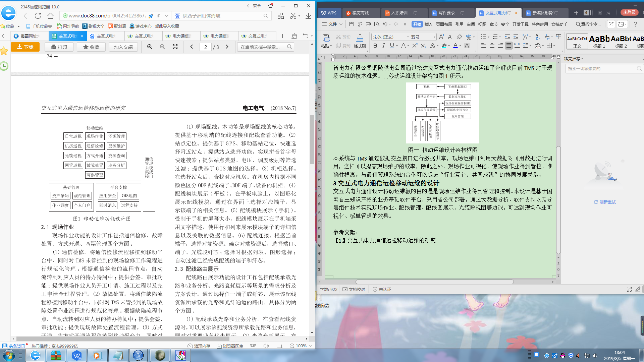
Task: Toggle underline formatting in WPS
Action: point(392,46)
